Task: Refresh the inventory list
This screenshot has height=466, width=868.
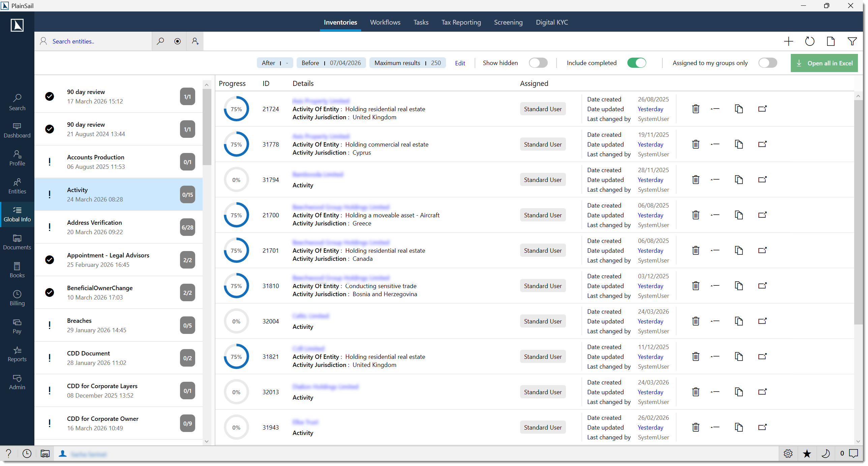Action: 810,41
